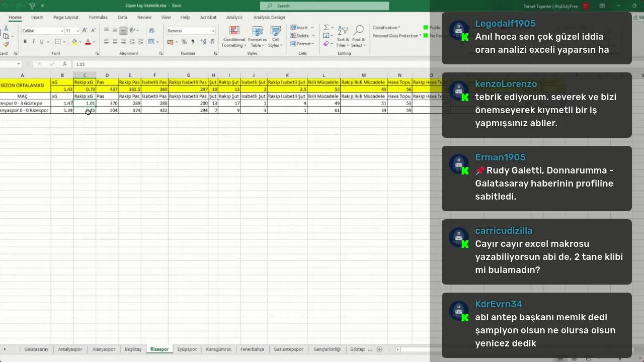Toggle Underline formatting
The width and height of the screenshot is (644, 362).
[42, 42]
